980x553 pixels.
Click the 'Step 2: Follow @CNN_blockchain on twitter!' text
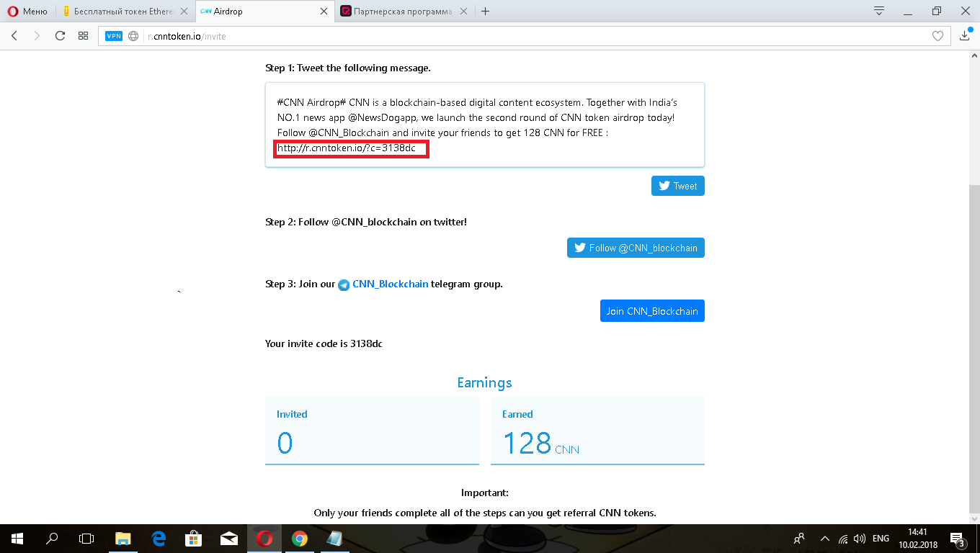tap(366, 222)
